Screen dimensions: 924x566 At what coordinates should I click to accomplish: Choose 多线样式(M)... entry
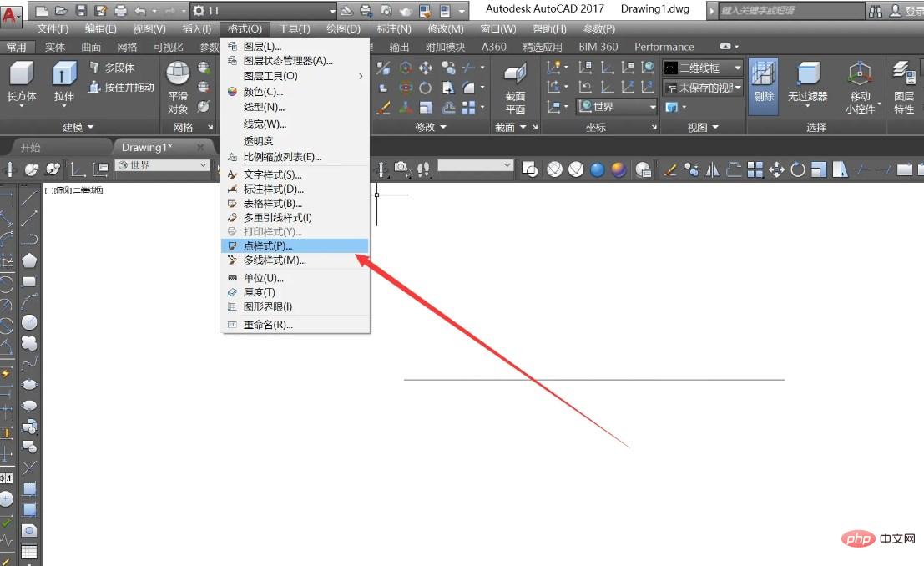(295, 260)
